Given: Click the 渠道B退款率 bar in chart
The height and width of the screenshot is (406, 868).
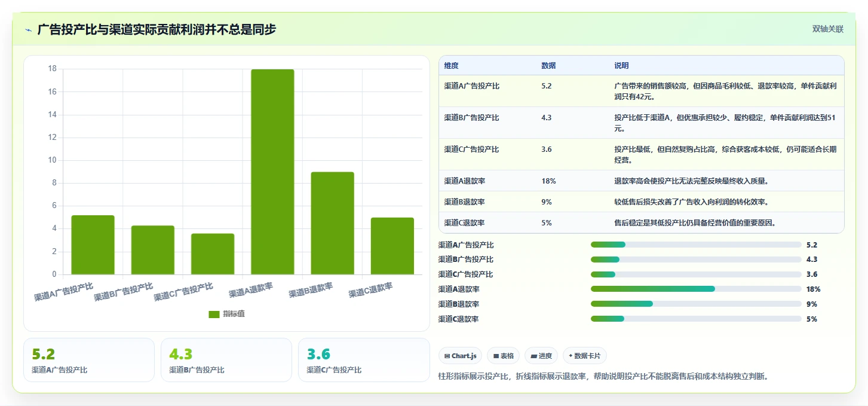Looking at the screenshot, I should [332, 223].
